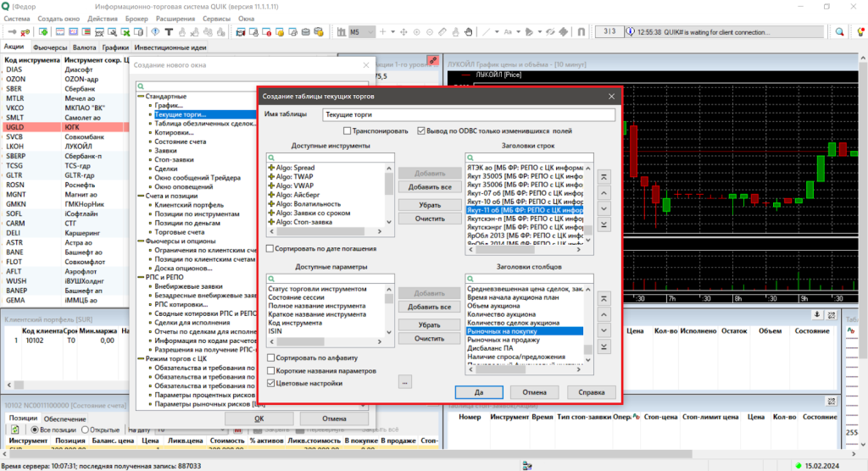The width and height of the screenshot is (868, 471).
Task: Click the magnet icon in chart toolbar
Action: tap(581, 32)
